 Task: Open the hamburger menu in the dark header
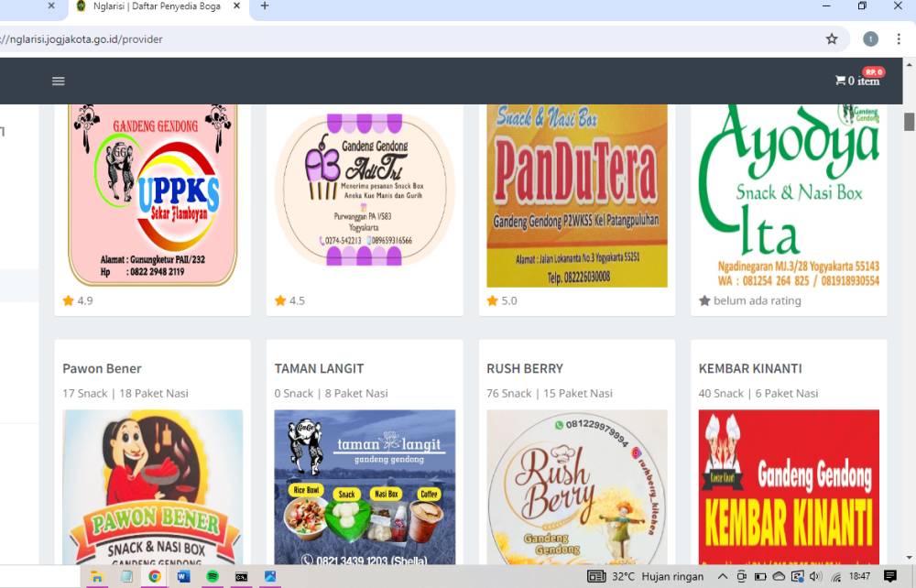coord(59,82)
